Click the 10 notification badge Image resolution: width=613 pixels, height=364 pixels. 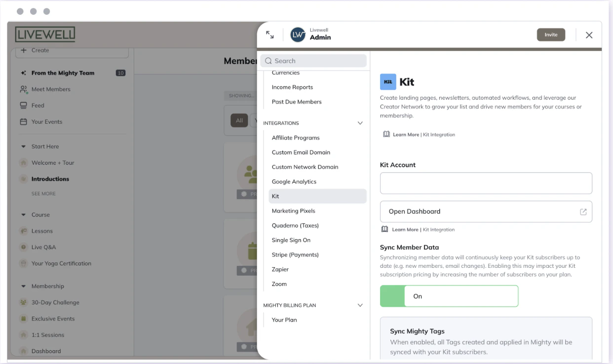(x=120, y=73)
